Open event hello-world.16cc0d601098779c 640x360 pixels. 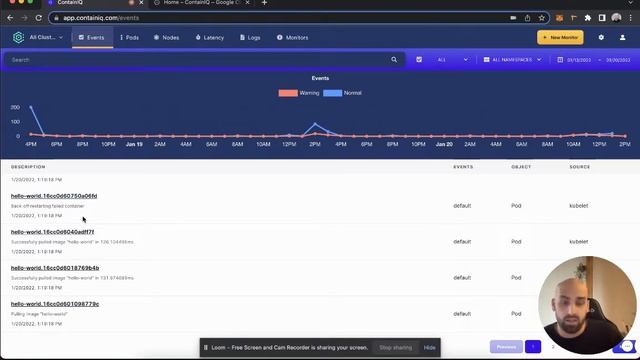pyautogui.click(x=55, y=304)
